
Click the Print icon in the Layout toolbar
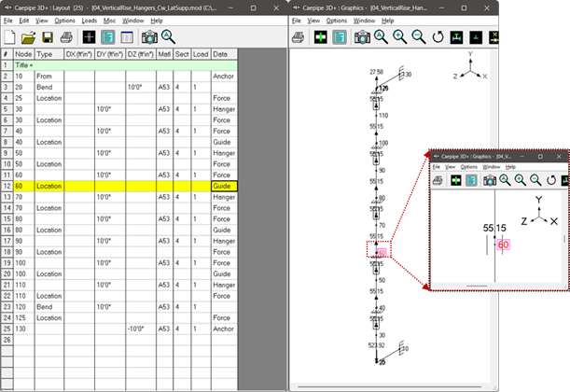pyautogui.click(x=67, y=37)
